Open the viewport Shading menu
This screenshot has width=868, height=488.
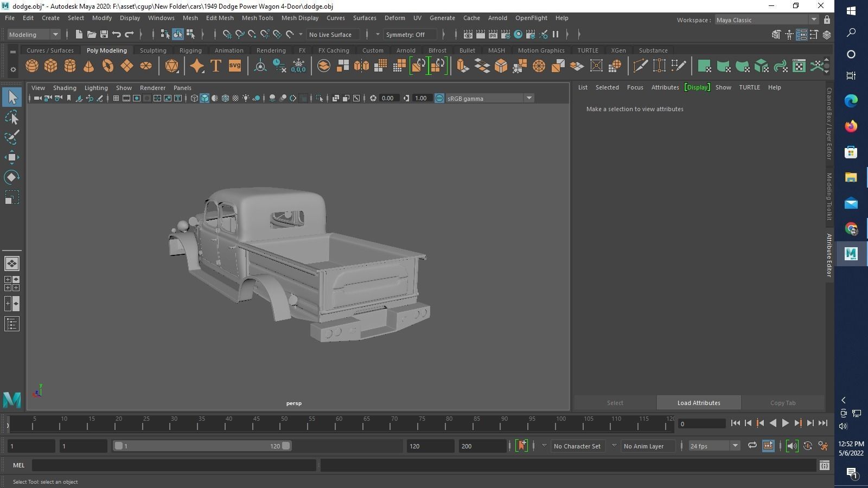coord(65,88)
